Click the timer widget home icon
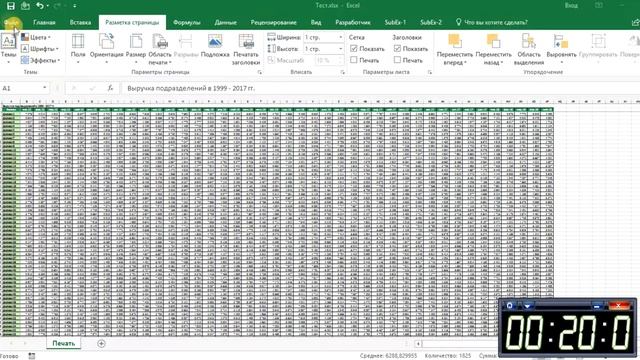Viewport: 640px width, 360px height. 509,305
